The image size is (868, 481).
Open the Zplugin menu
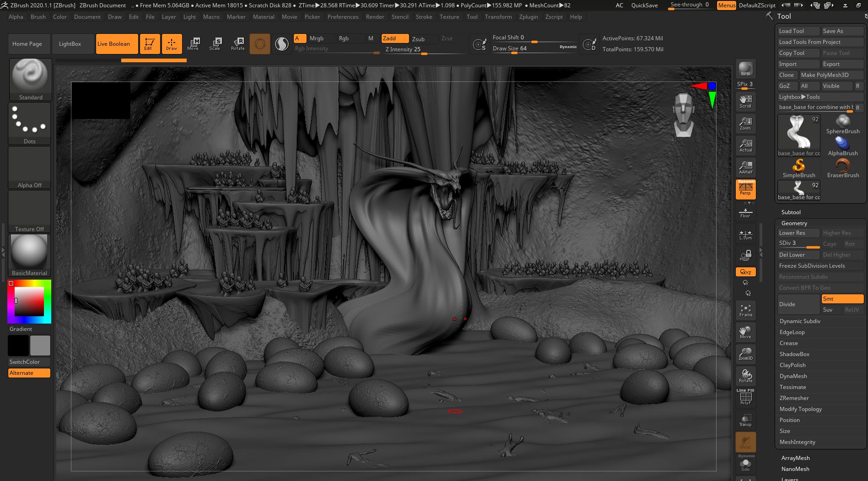pyautogui.click(x=528, y=17)
